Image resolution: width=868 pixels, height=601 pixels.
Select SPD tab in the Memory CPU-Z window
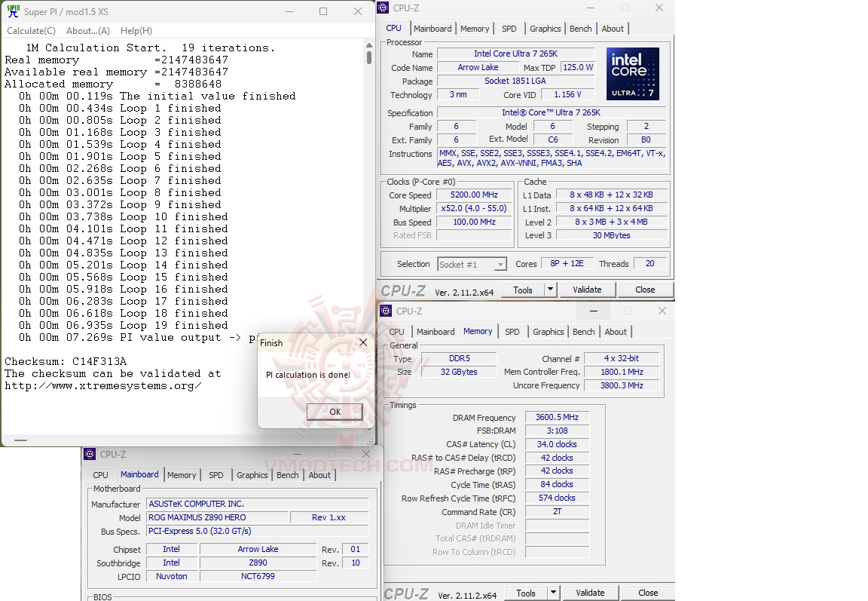click(512, 332)
